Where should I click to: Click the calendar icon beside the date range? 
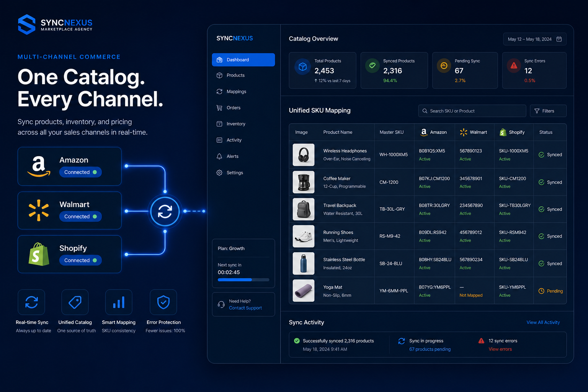(559, 39)
